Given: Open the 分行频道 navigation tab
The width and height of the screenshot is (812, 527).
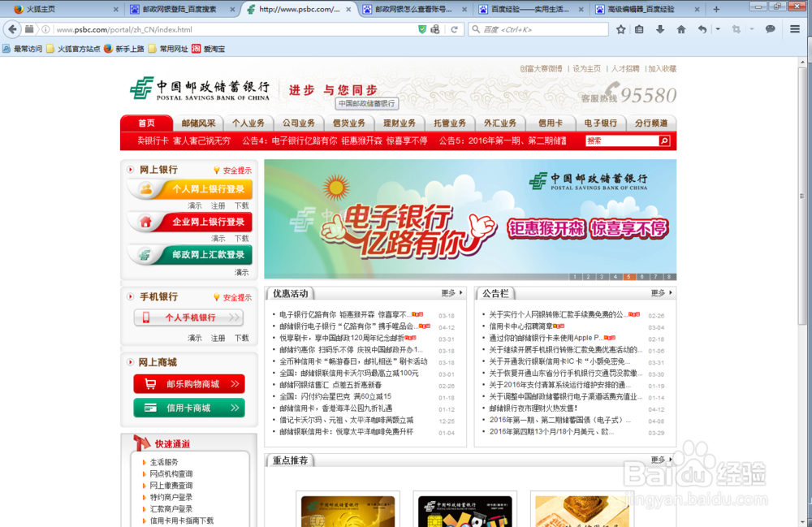Looking at the screenshot, I should (x=651, y=123).
